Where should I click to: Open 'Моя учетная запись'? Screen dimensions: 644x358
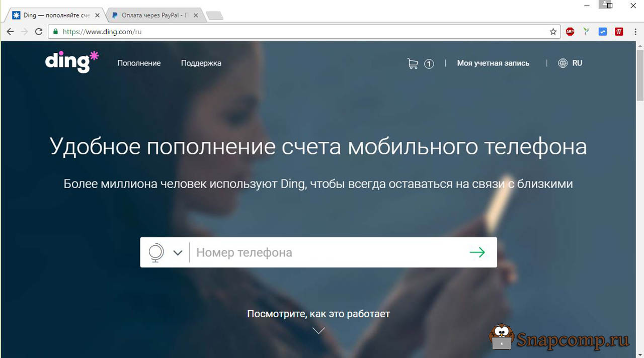tap(493, 63)
